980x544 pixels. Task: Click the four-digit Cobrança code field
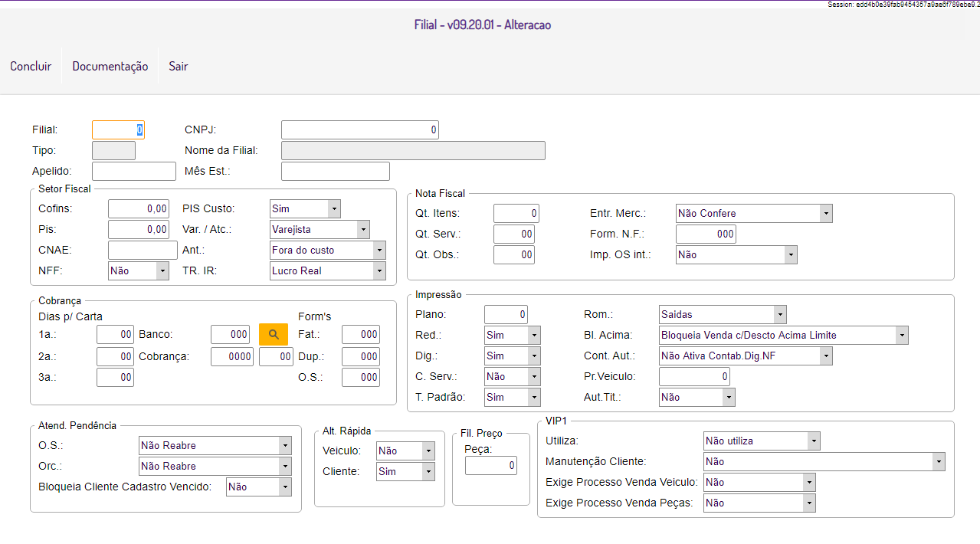pyautogui.click(x=232, y=356)
